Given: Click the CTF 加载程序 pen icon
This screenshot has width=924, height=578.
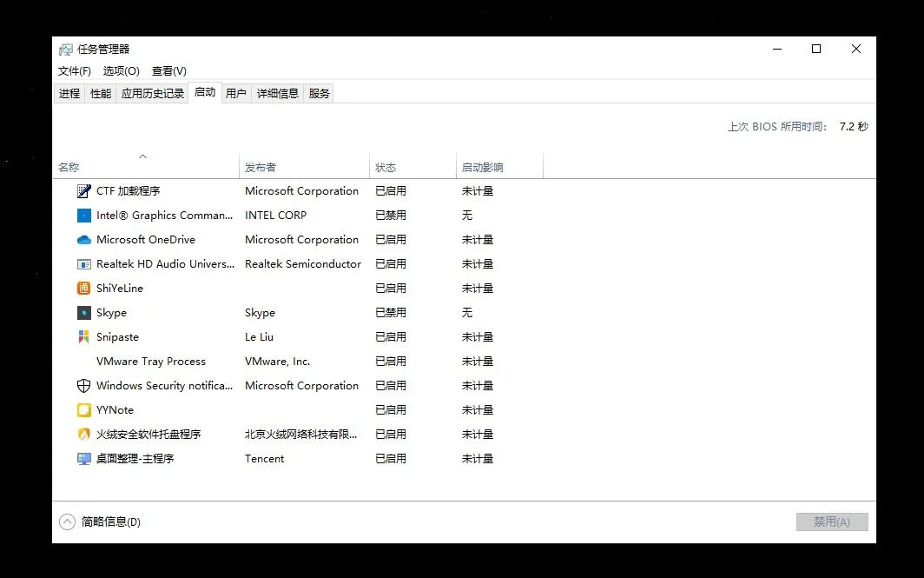Looking at the screenshot, I should pyautogui.click(x=83, y=191).
